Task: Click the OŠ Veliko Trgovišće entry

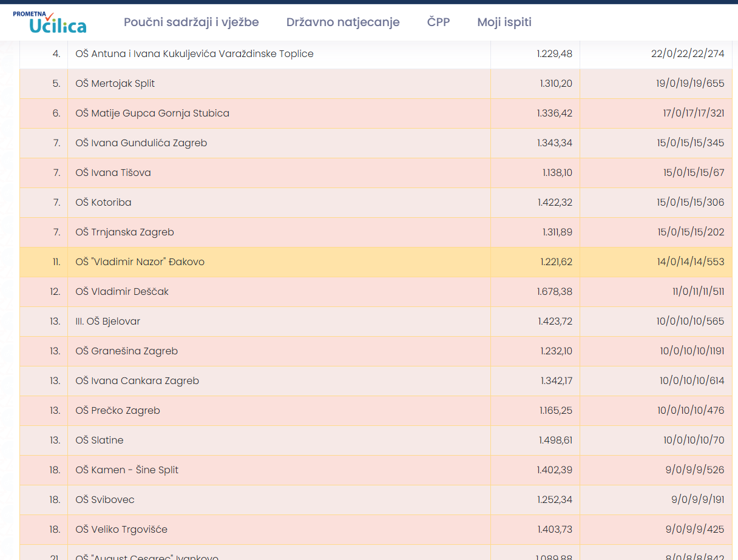Action: (x=121, y=530)
